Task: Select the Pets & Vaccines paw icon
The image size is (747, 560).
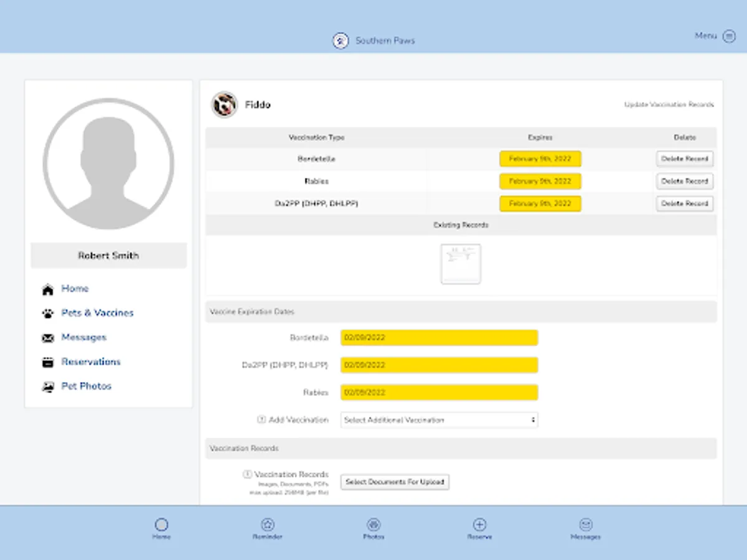Action: 48,313
